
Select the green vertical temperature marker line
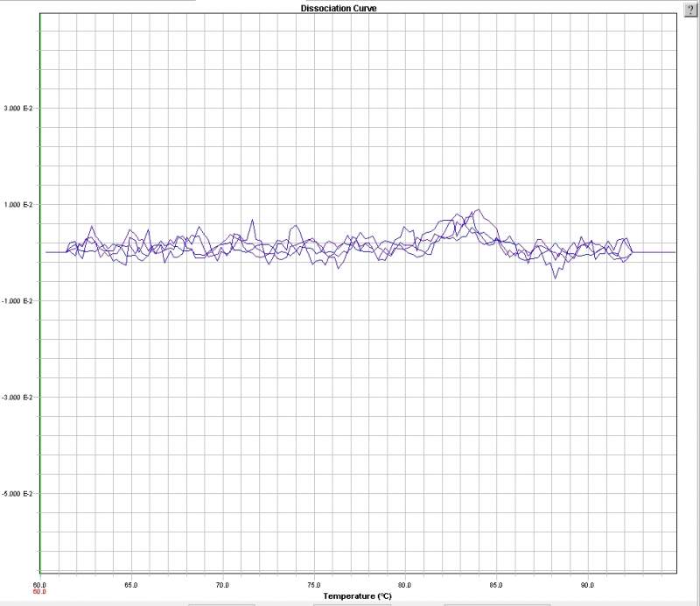pos(40,292)
